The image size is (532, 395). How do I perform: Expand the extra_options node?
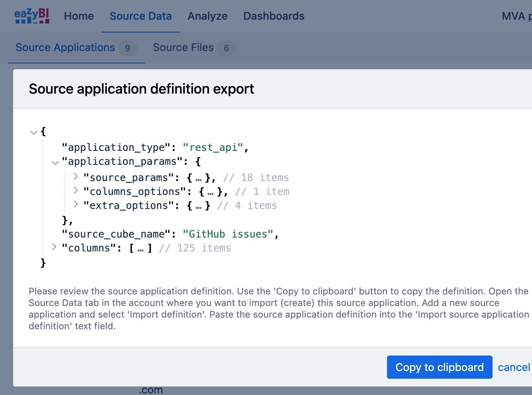click(x=76, y=204)
